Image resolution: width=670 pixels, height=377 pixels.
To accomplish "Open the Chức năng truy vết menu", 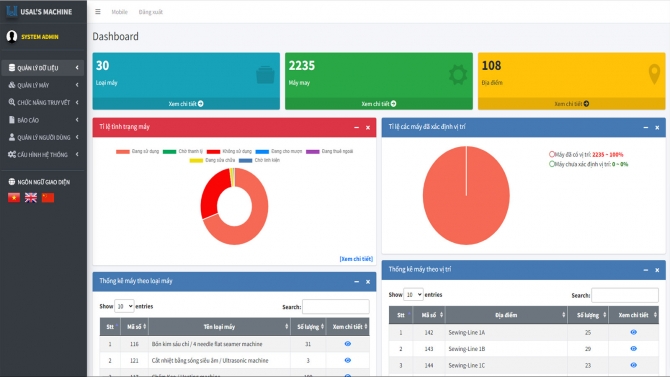I will tap(43, 103).
